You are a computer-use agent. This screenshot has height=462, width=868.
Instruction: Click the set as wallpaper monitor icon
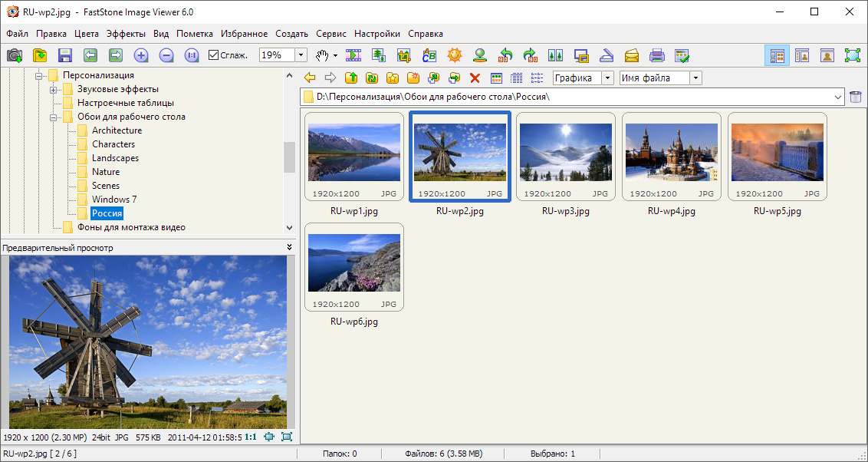(580, 54)
